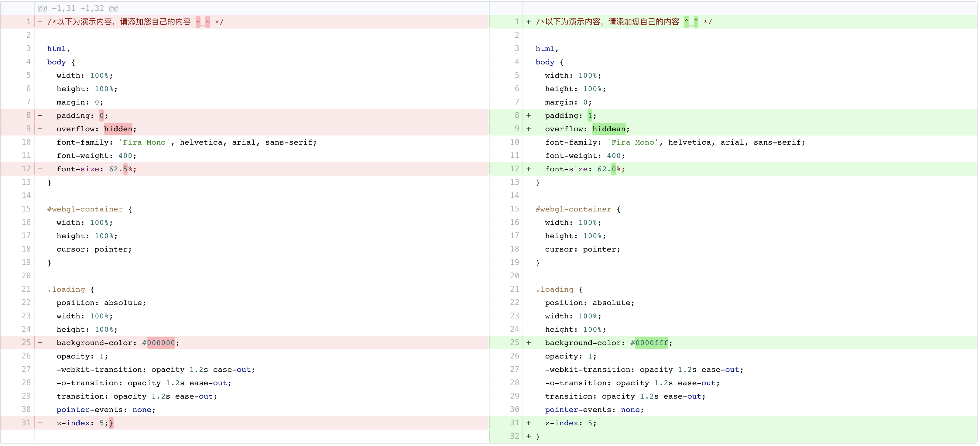
Task: Click 'font-family' line in left pane
Action: point(187,142)
